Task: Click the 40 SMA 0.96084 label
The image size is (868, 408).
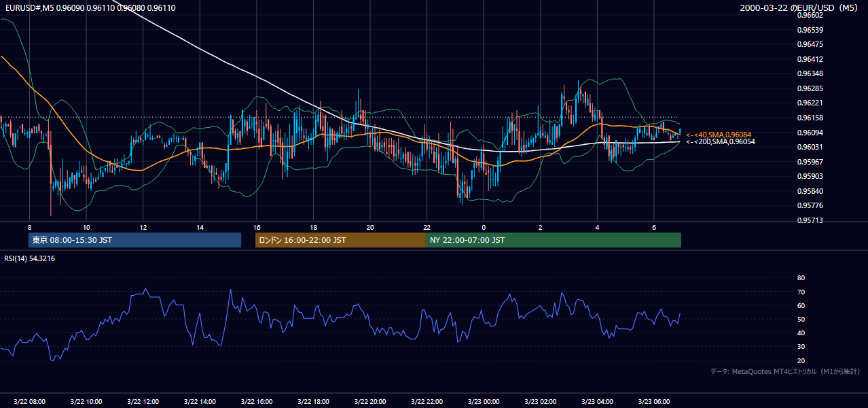Action: click(x=719, y=135)
